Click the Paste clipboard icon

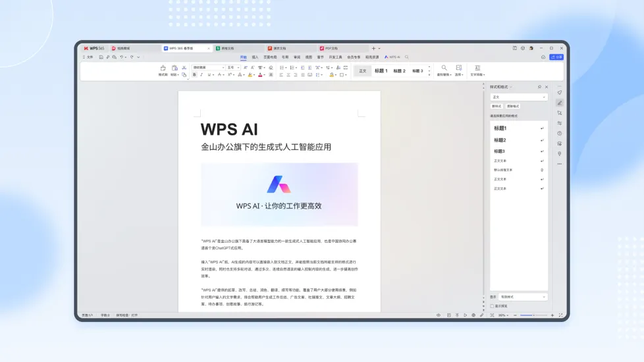click(174, 68)
